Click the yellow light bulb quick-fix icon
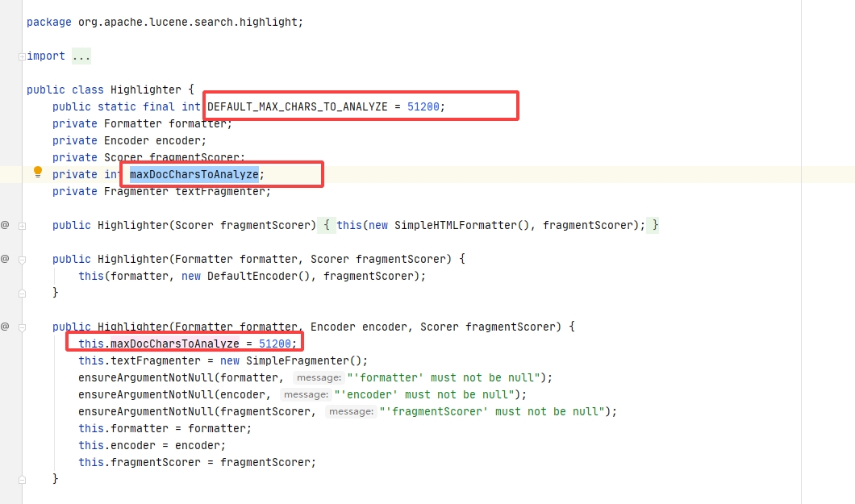The height and width of the screenshot is (504, 855). click(38, 173)
